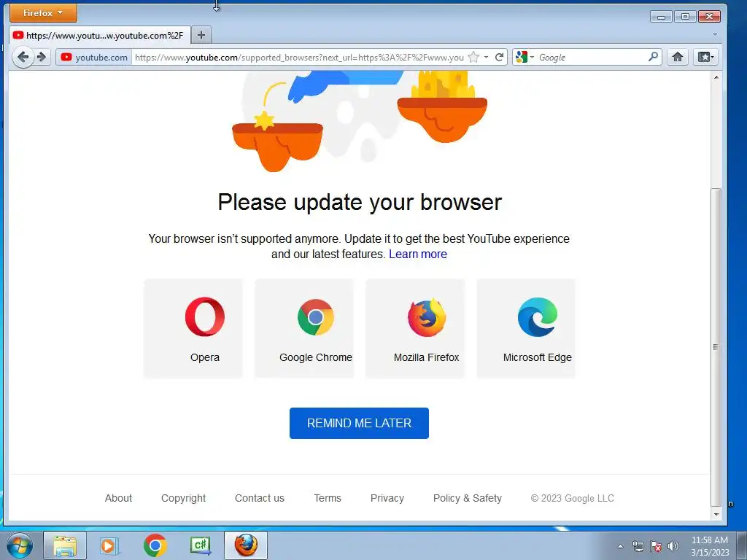Open the bookmarks menu button
The height and width of the screenshot is (560, 747).
pyautogui.click(x=705, y=57)
